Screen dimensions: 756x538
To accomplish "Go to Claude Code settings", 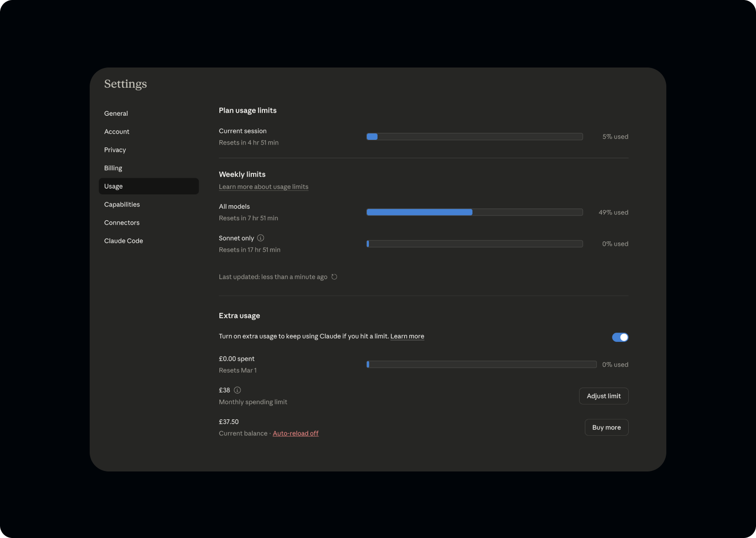I will [148, 241].
